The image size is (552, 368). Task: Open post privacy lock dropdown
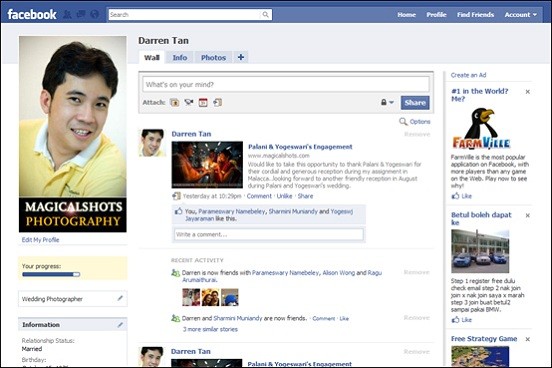tap(387, 102)
